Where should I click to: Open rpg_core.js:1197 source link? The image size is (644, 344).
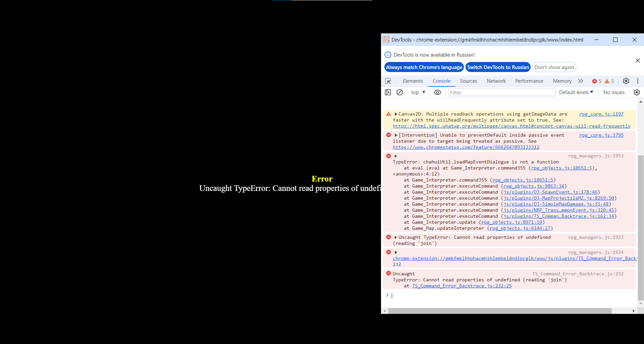tap(601, 114)
